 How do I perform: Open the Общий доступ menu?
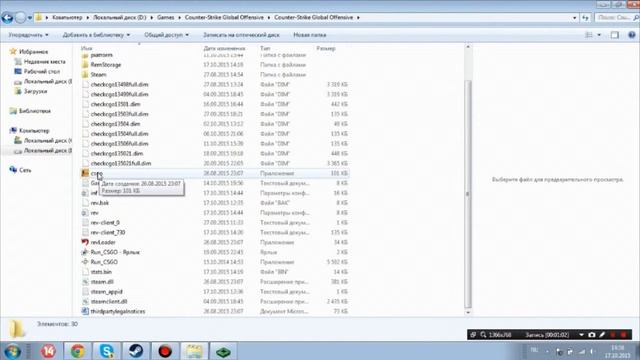tap(167, 35)
